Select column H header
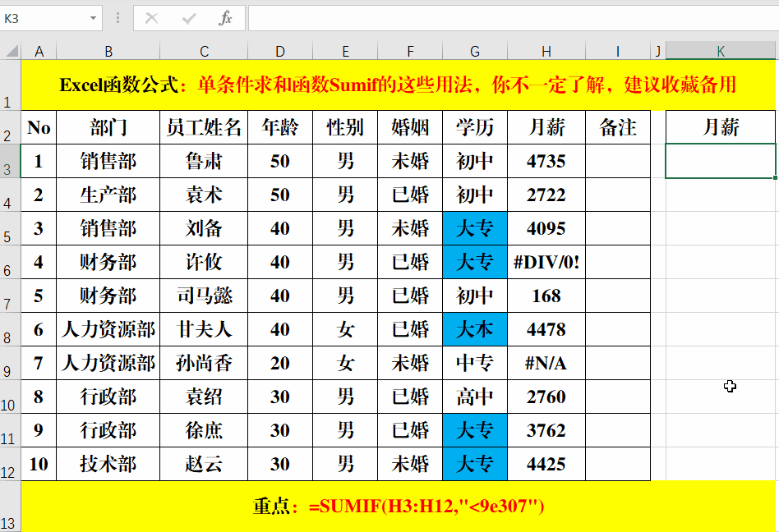779x532 pixels. click(546, 51)
